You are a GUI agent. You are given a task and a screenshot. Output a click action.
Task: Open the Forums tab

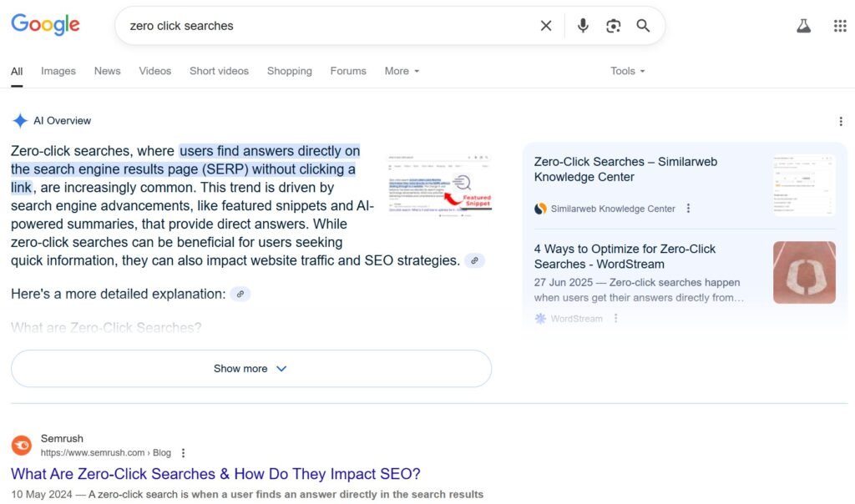click(348, 71)
